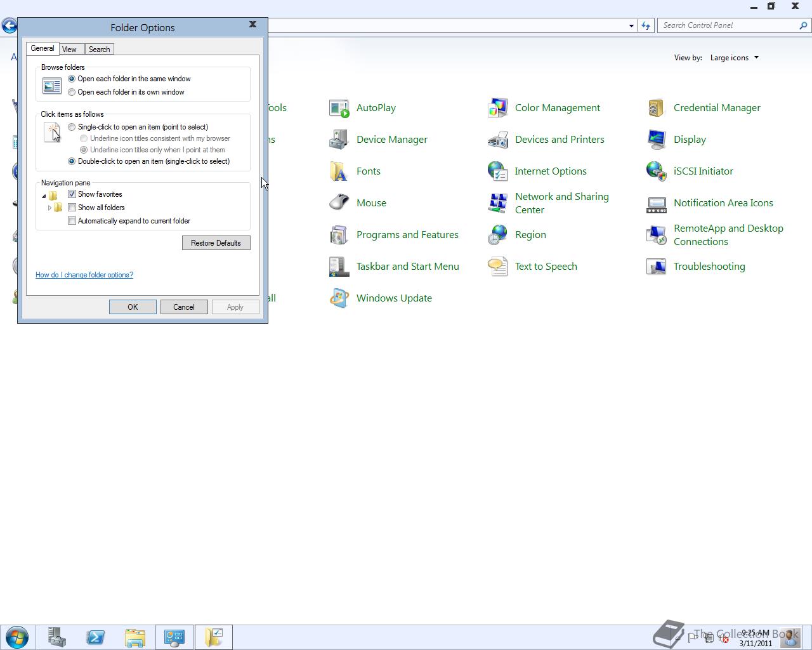Launch PowerShell from the taskbar

coord(96,637)
